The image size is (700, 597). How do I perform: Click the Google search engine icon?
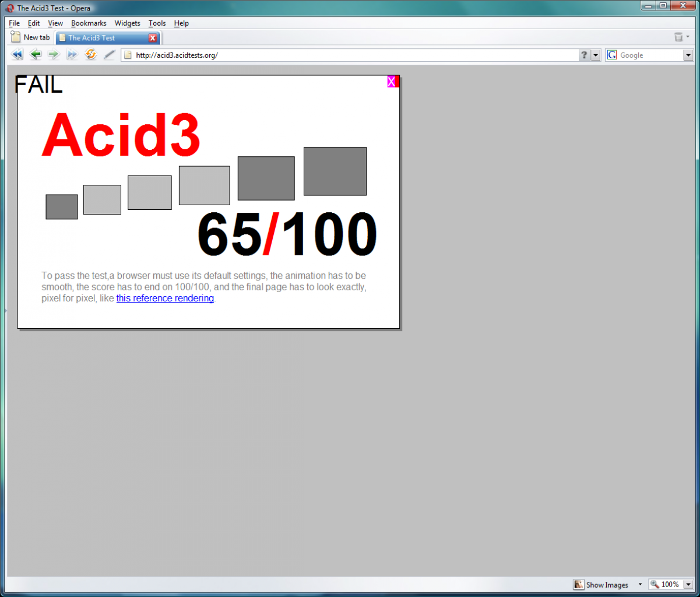click(612, 55)
